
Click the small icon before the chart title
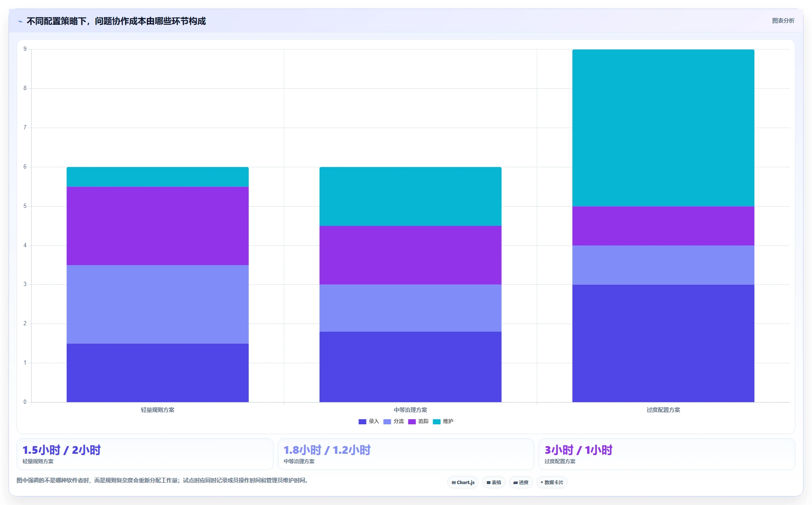click(x=20, y=21)
